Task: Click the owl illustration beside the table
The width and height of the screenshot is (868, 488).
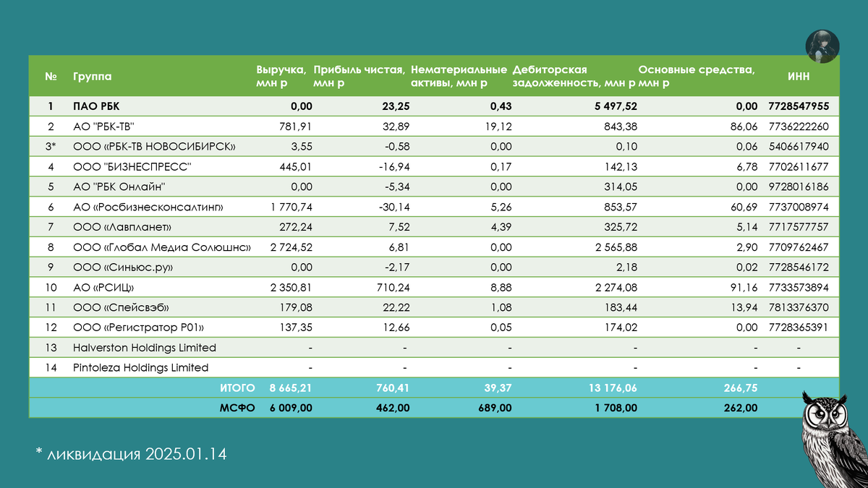Action: point(834,438)
